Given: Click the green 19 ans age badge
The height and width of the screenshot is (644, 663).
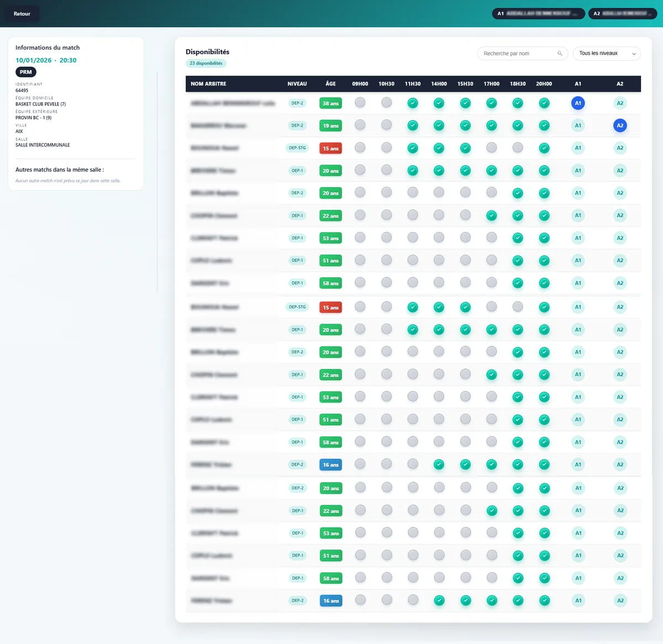Looking at the screenshot, I should [330, 126].
